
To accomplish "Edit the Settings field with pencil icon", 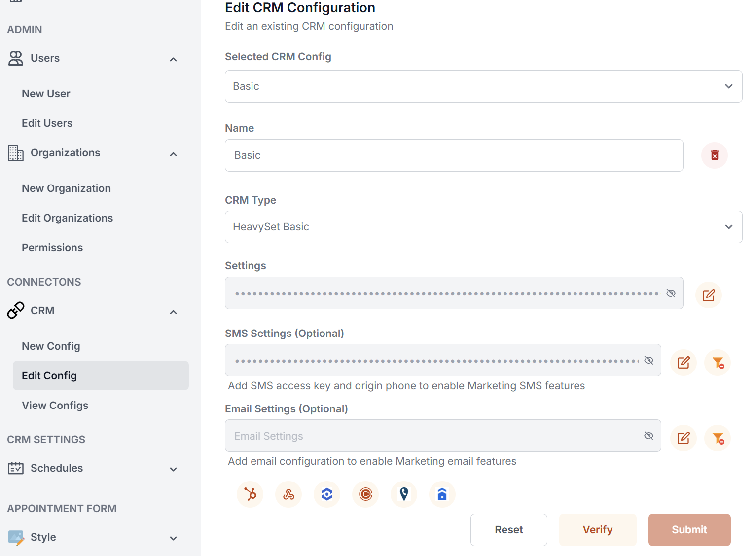I will (708, 295).
